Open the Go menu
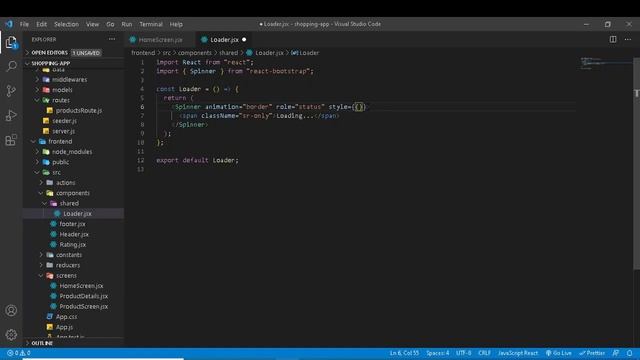This screenshot has height=360, width=640. 110,24
